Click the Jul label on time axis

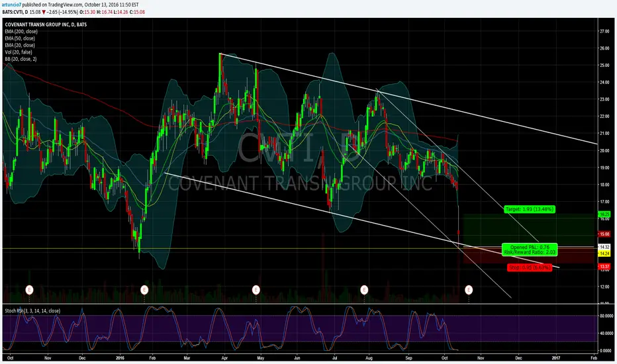(334, 358)
